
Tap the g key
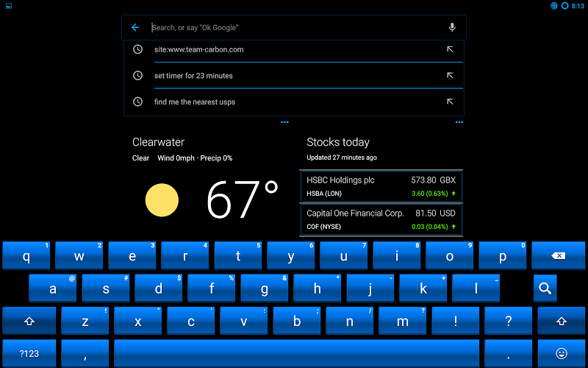[x=265, y=289]
